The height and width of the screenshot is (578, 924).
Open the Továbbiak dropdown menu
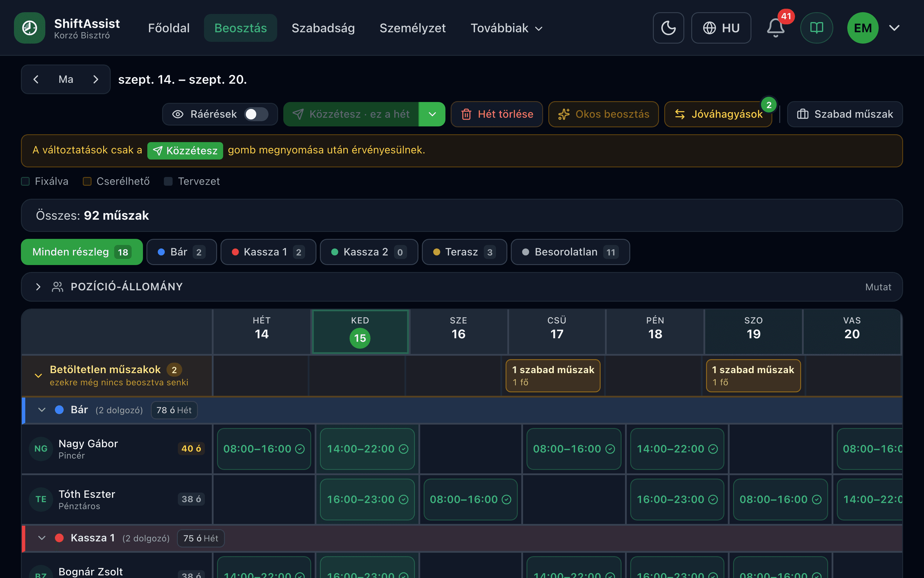tap(507, 28)
